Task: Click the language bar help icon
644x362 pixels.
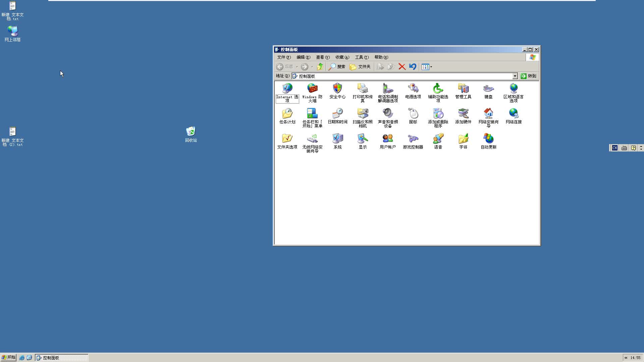Action: pyautogui.click(x=633, y=148)
